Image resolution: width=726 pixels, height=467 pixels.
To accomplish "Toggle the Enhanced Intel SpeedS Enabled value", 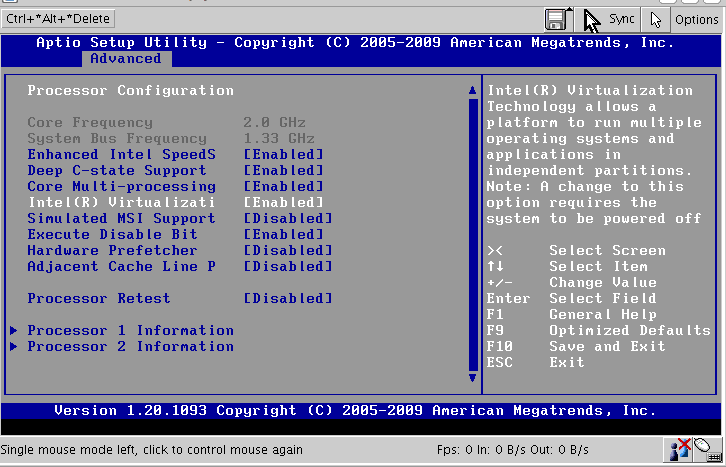I will coord(283,154).
